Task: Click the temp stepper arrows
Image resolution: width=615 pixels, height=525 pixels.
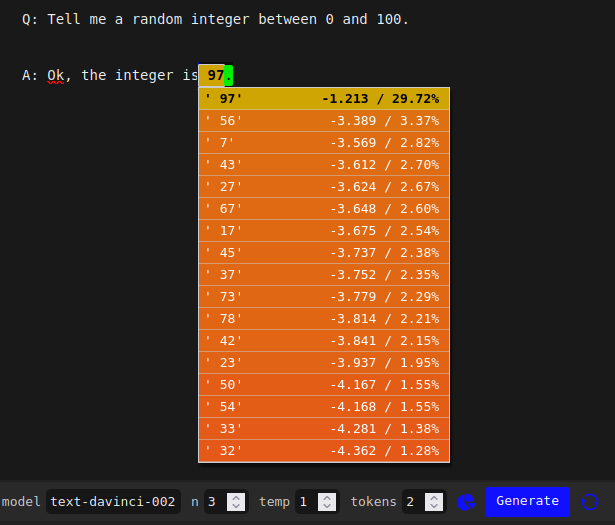Action: (x=328, y=502)
